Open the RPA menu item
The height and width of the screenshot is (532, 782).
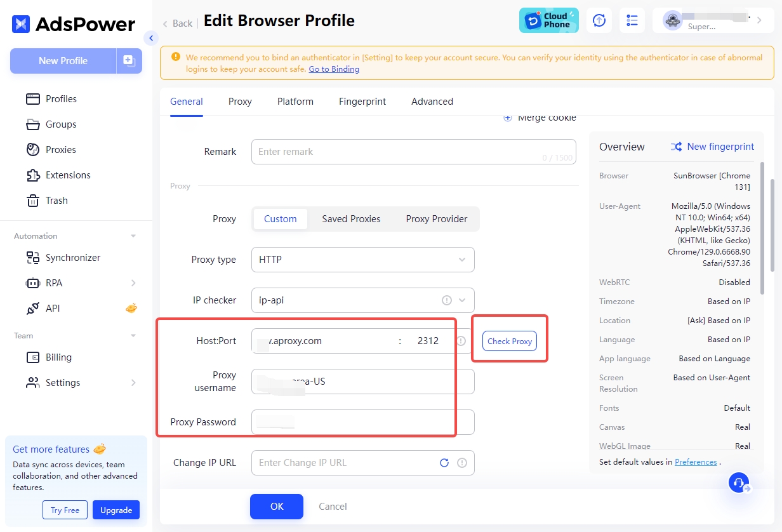54,283
